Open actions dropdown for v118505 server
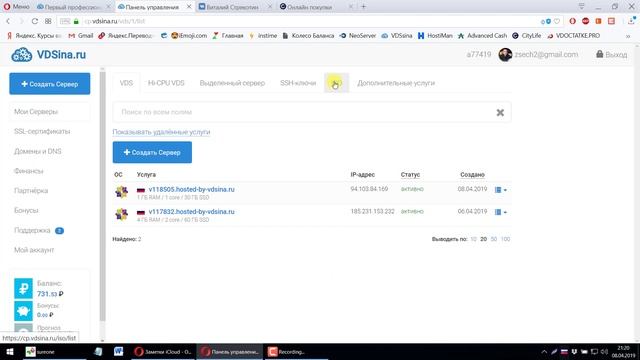Image resolution: width=640 pixels, height=360 pixels. [x=500, y=190]
